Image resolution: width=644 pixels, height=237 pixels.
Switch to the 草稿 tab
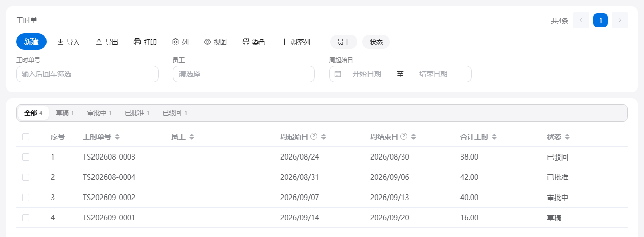(65, 113)
